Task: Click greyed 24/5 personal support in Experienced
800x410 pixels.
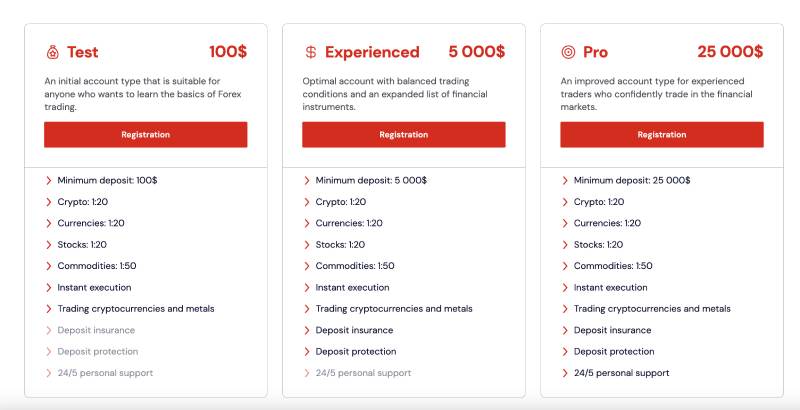Action: pos(363,373)
